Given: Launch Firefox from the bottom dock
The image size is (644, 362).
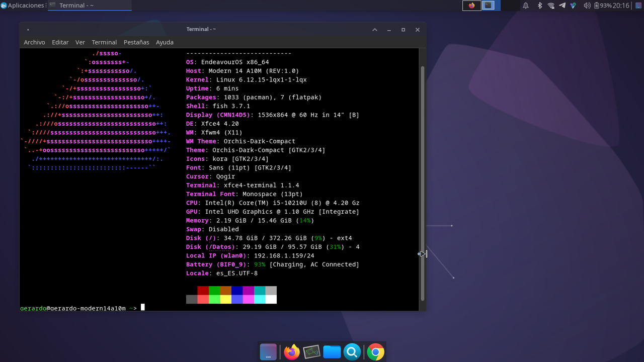Looking at the screenshot, I should pos(292,352).
